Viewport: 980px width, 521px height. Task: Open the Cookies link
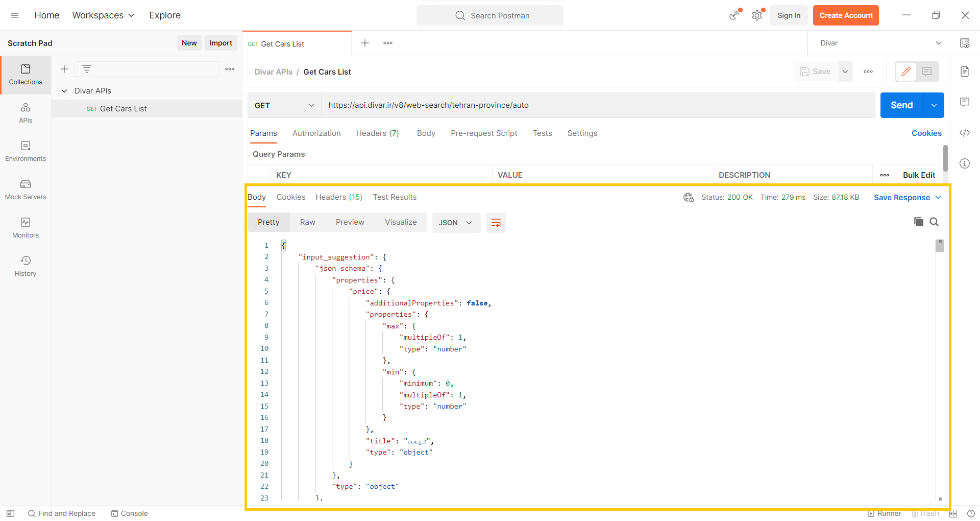coord(926,133)
